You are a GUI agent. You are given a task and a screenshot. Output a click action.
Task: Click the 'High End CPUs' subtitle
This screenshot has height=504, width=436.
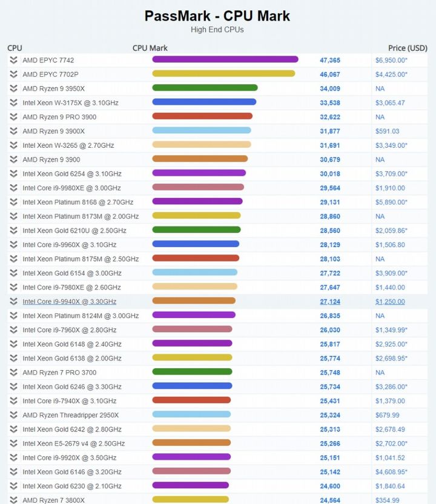click(x=217, y=30)
